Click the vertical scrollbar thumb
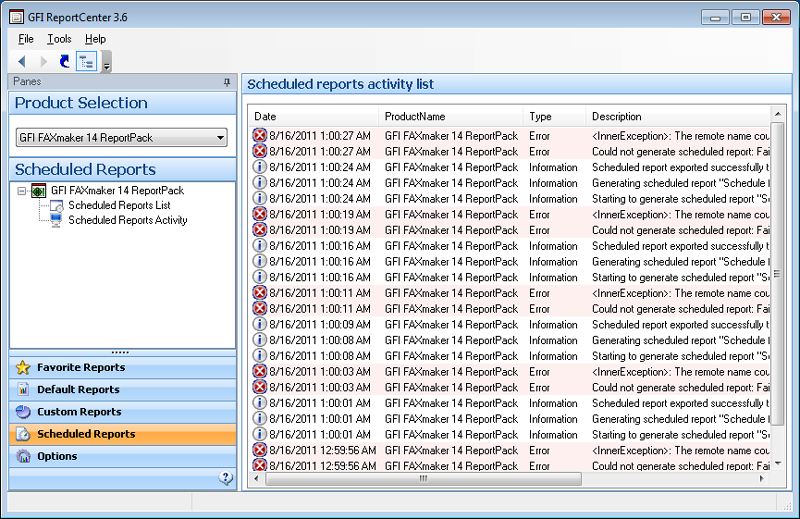800x519 pixels. click(778, 274)
